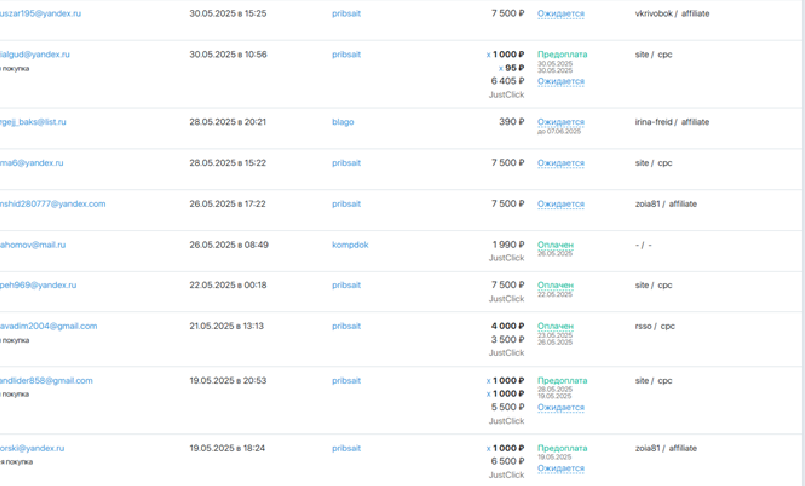Screen dimensions: 805x486
Task: Open pribsait in the 21.05.2025 13:13 row
Action: point(347,326)
